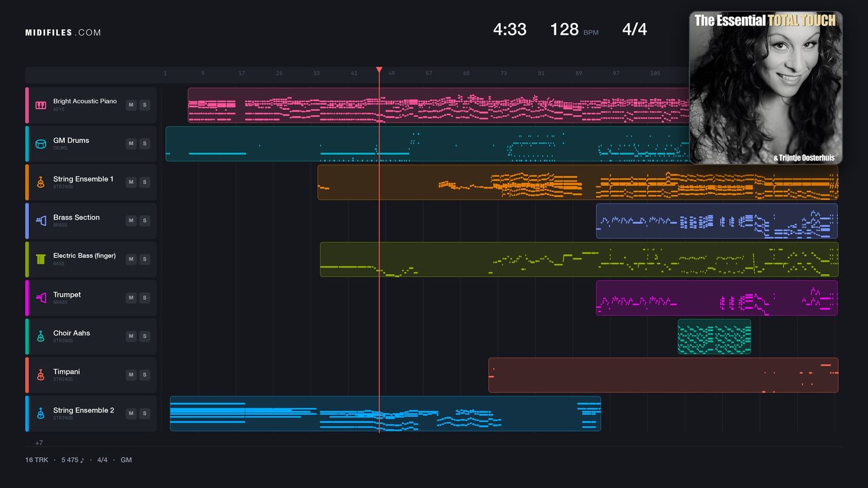
Task: Solo the String Ensemble 1 track
Action: (x=145, y=182)
